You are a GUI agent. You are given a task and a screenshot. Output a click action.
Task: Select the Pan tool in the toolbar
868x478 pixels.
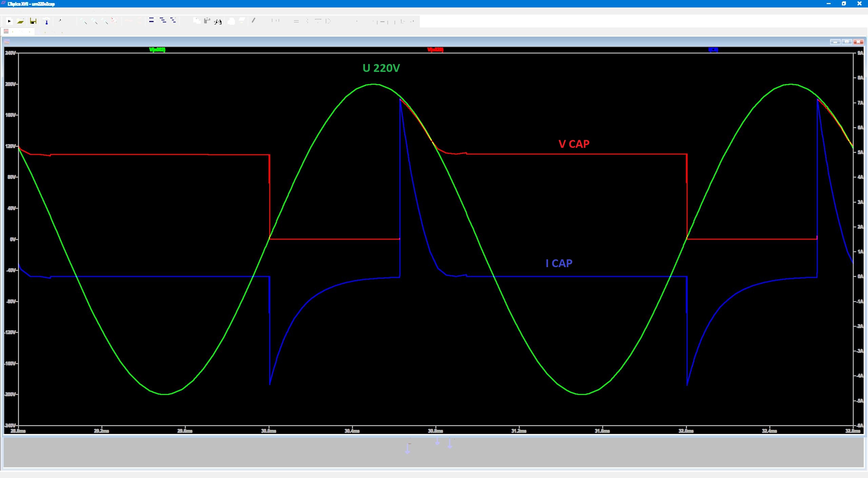click(x=95, y=21)
